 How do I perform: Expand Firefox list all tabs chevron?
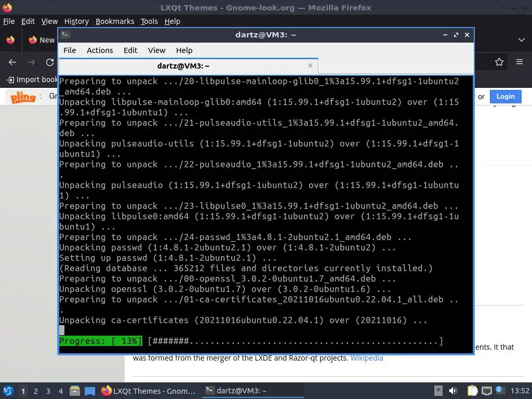coord(522,40)
